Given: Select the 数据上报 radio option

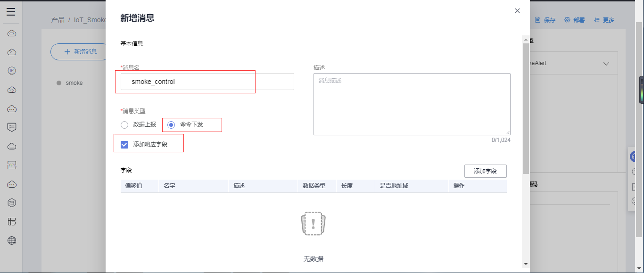Looking at the screenshot, I should point(124,125).
